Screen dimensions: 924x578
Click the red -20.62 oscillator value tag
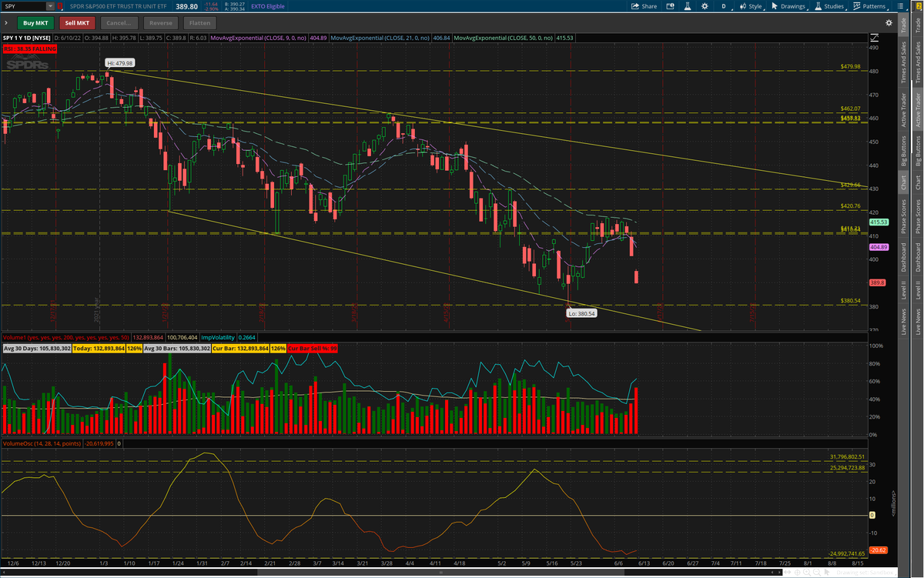(879, 550)
